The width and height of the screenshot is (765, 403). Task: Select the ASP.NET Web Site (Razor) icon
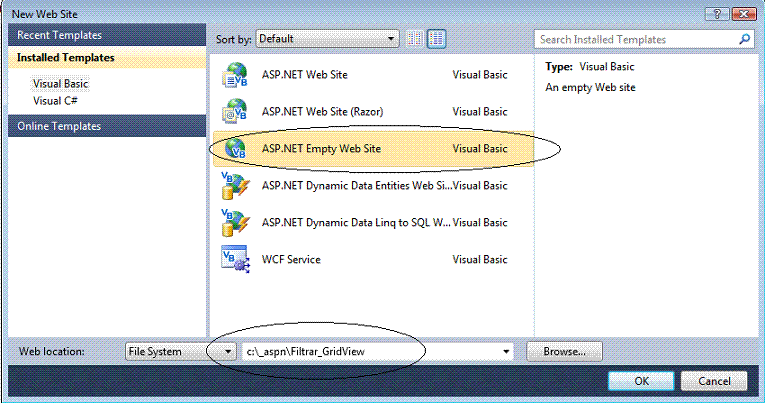[x=235, y=112]
